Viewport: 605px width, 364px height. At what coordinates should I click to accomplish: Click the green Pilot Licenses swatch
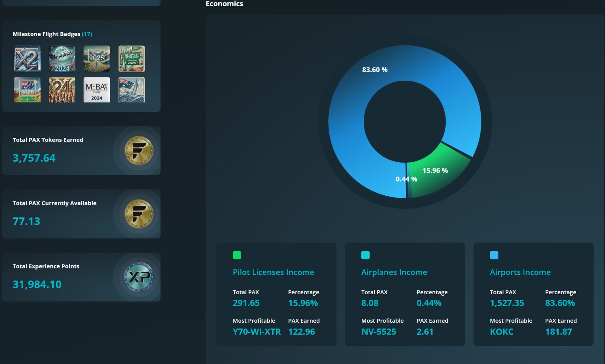pyautogui.click(x=237, y=255)
